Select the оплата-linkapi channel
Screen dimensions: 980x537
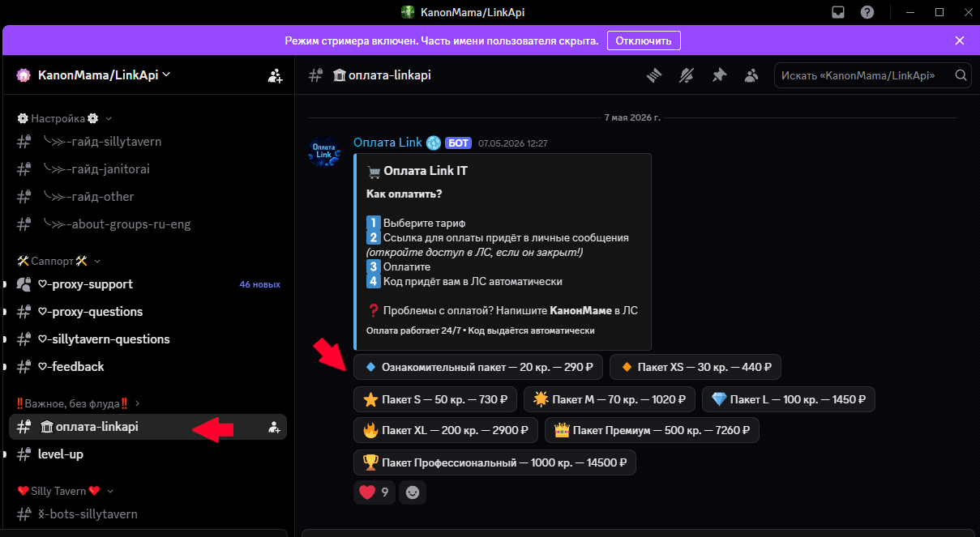[148, 427]
